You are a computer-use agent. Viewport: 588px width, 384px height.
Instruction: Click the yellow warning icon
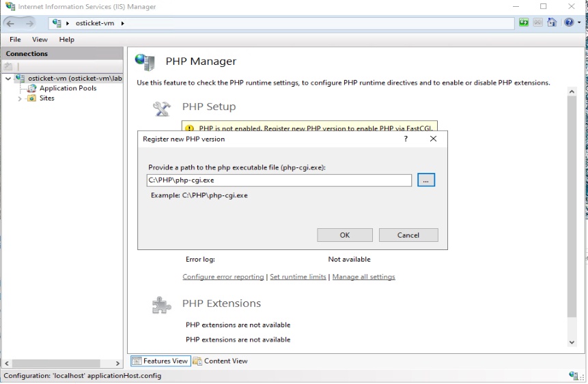189,128
